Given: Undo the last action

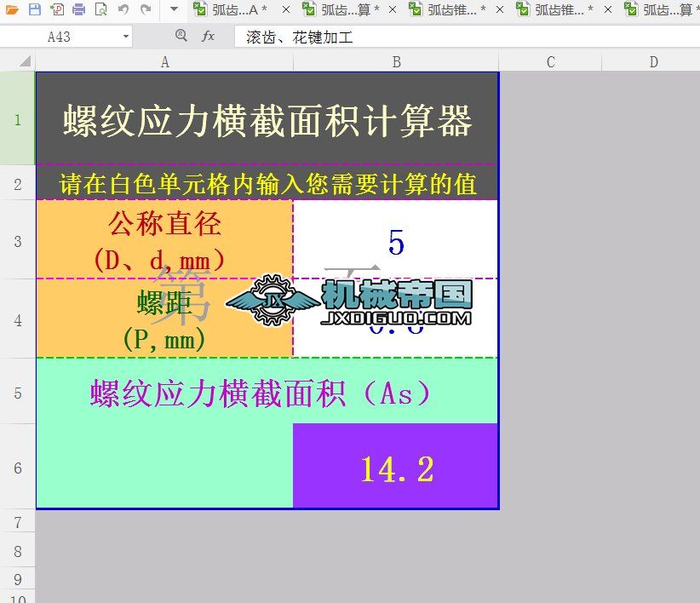Looking at the screenshot, I should tap(123, 9).
